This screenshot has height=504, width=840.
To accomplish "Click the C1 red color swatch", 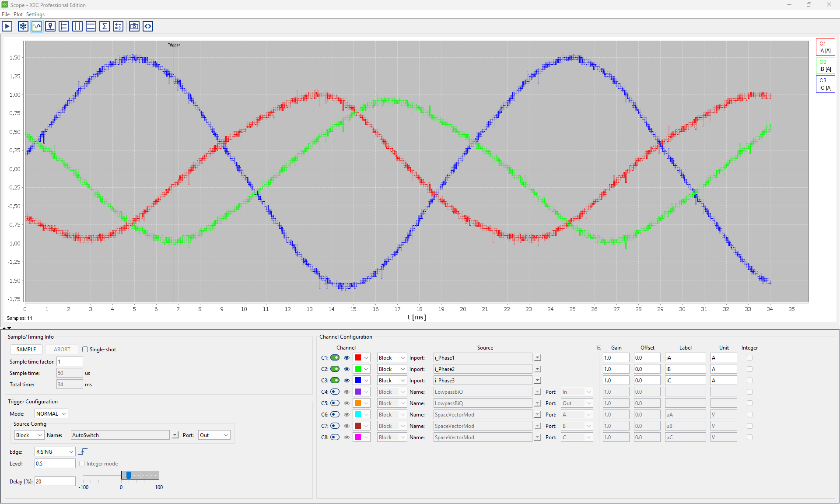I will (358, 358).
